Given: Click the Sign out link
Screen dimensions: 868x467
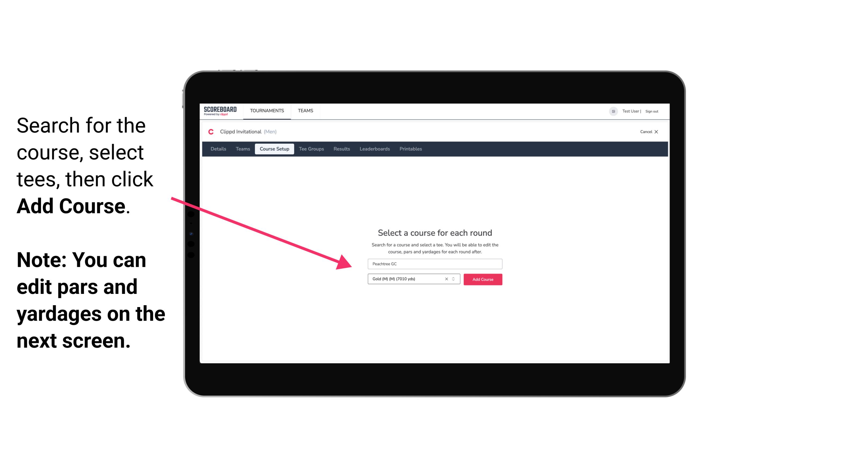Looking at the screenshot, I should pos(651,111).
